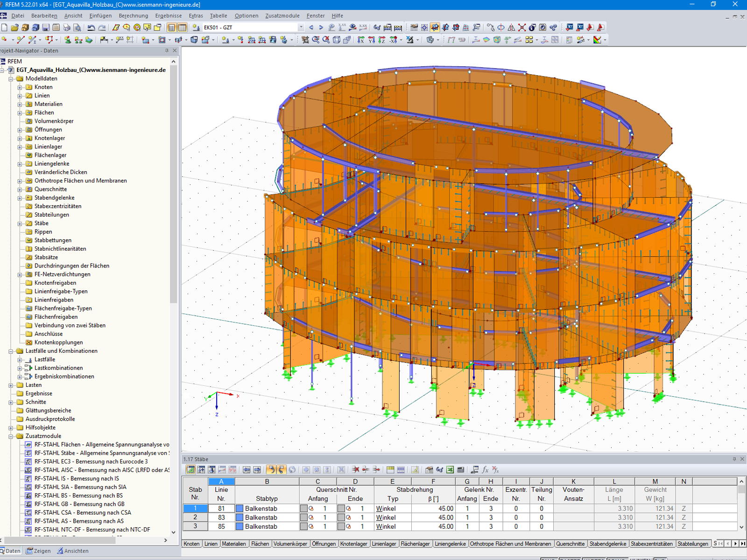This screenshot has height=560, width=747.
Task: Open the print icon in the main toolbar
Action: point(67,27)
